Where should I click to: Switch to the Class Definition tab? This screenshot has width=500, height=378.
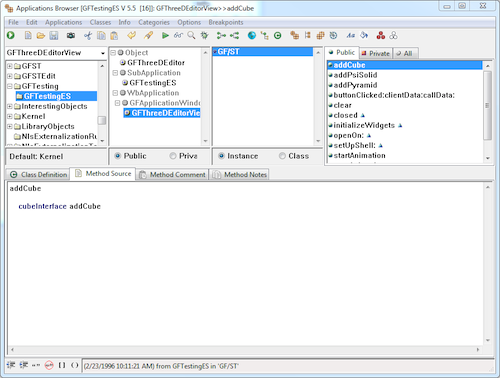[x=38, y=175]
